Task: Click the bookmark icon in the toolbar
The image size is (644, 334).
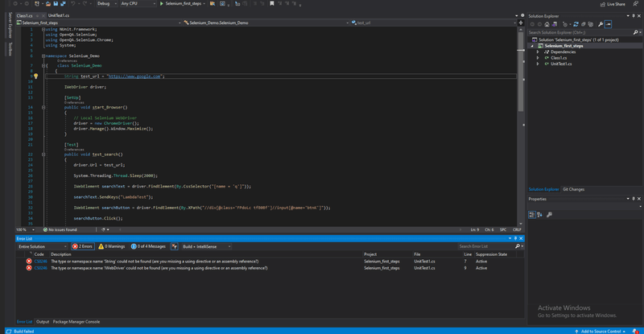Action: [x=271, y=4]
